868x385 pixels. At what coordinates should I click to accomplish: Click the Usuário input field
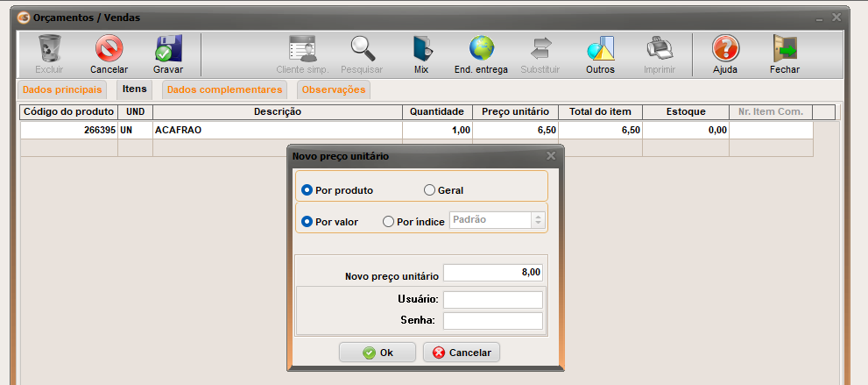[492, 300]
